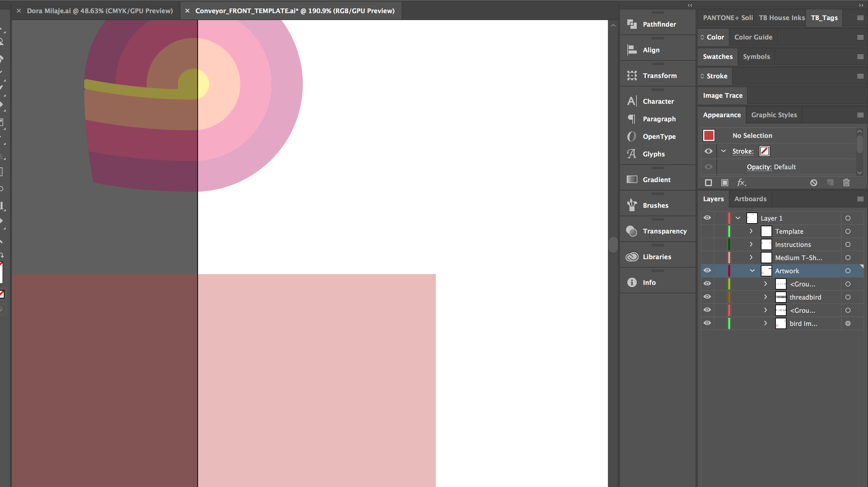Collapse the Artwork layer
Viewport: 868px width, 487px height.
(752, 271)
